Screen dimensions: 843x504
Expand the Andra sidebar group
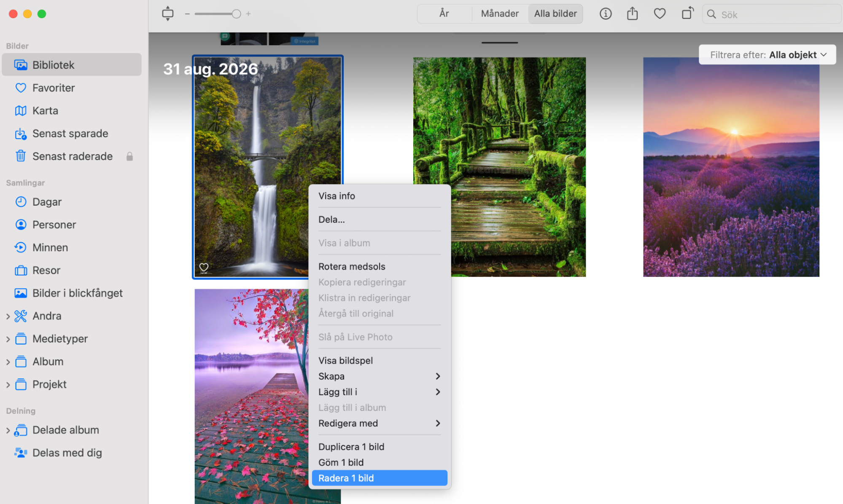point(8,316)
